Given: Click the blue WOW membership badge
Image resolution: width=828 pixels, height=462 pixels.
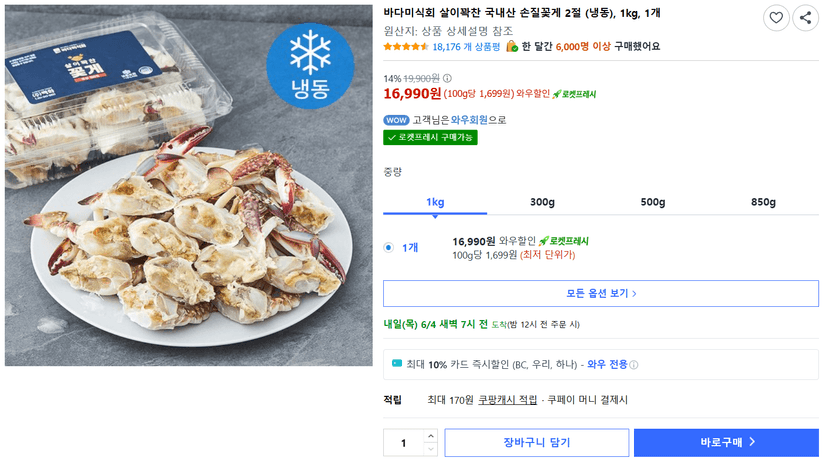Looking at the screenshot, I should click(396, 120).
